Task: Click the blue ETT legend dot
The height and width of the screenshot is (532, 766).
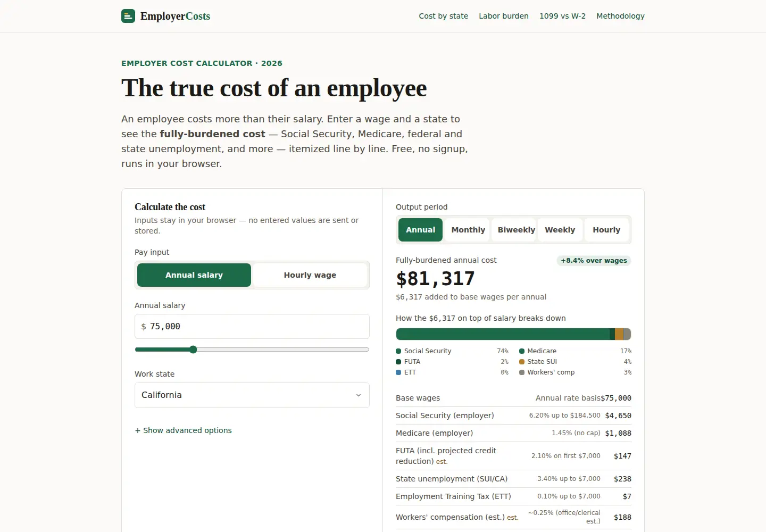Action: pyautogui.click(x=398, y=372)
